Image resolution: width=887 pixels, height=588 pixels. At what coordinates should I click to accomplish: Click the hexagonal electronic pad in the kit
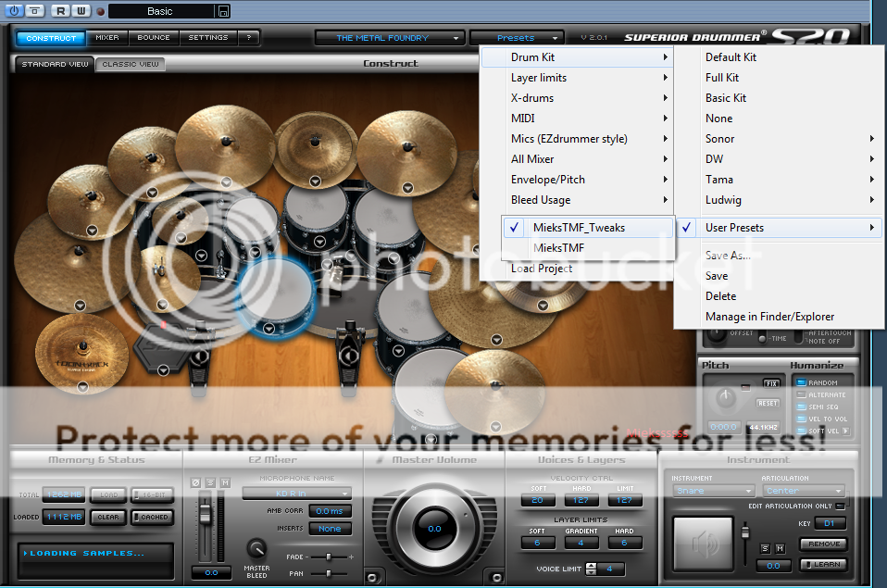pos(161,348)
